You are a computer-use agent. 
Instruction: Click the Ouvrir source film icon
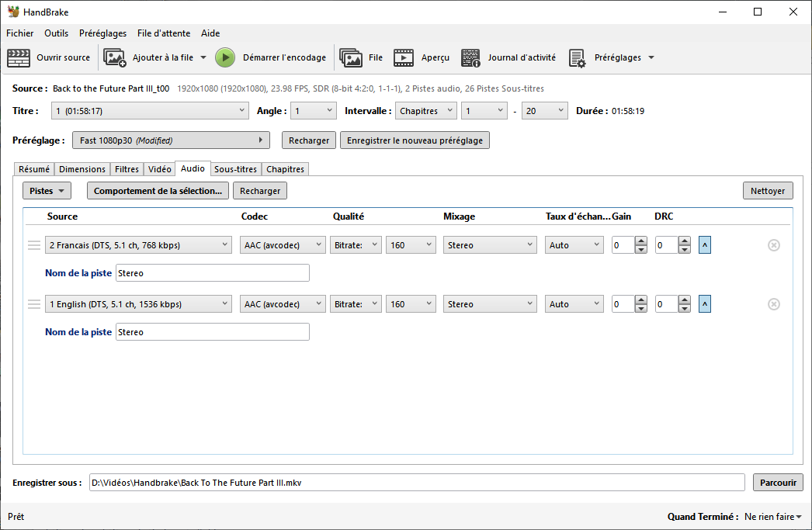point(19,57)
